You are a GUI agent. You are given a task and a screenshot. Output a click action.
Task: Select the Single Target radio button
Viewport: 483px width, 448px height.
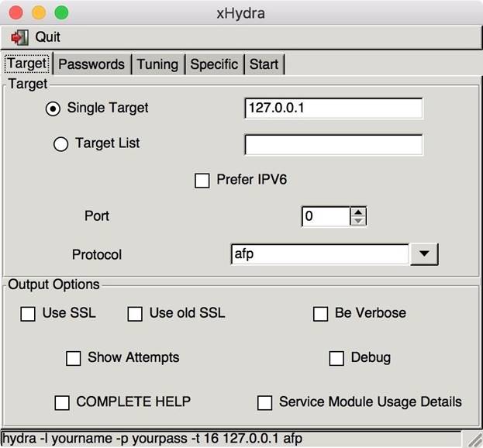(53, 109)
